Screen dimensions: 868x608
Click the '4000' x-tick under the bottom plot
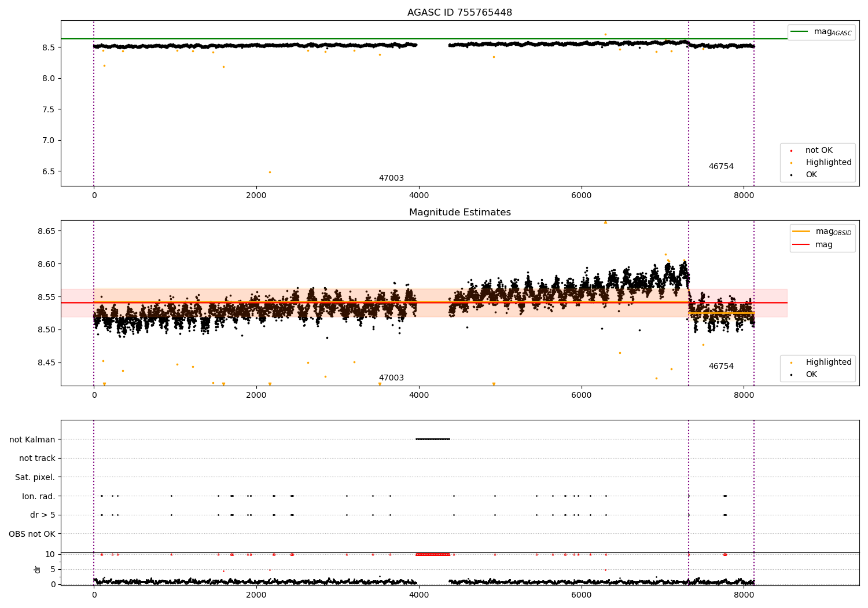(x=419, y=595)
